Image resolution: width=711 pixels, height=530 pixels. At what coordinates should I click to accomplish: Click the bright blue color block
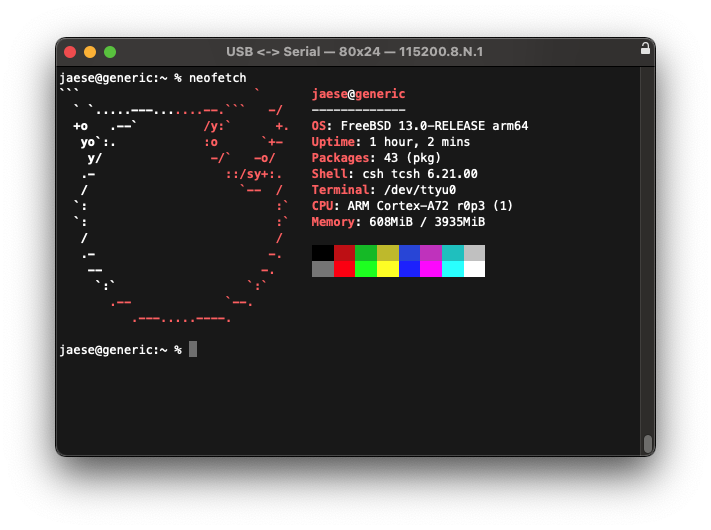click(x=409, y=269)
